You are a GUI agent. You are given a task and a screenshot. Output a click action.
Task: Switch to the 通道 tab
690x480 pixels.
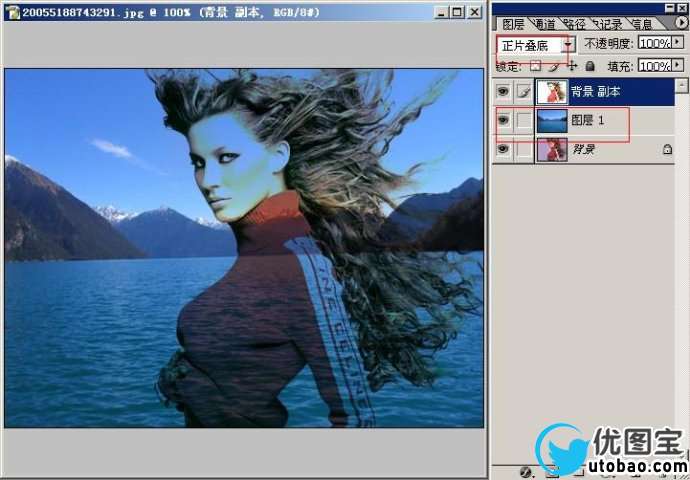(545, 24)
